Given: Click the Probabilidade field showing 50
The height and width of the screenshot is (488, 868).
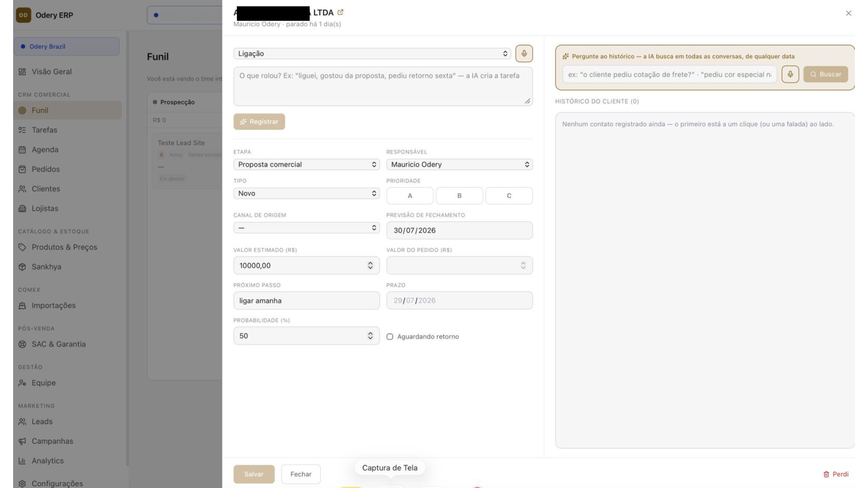Looking at the screenshot, I should (307, 336).
